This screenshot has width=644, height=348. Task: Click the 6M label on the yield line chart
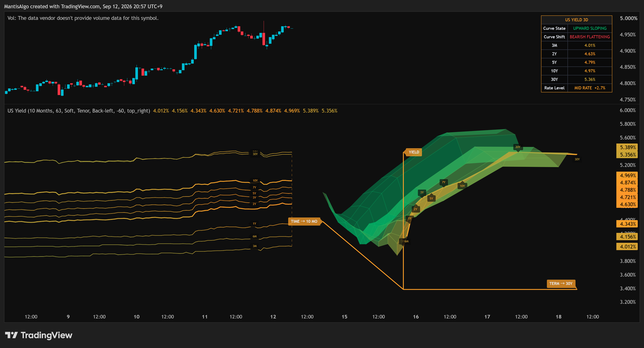coord(254,236)
